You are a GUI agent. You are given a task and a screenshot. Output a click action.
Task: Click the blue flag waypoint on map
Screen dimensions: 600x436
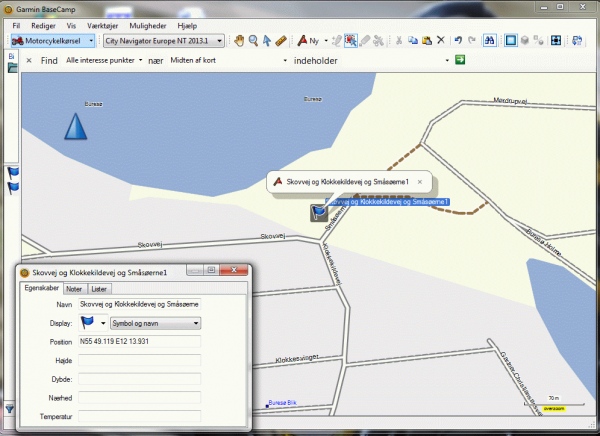(x=319, y=212)
